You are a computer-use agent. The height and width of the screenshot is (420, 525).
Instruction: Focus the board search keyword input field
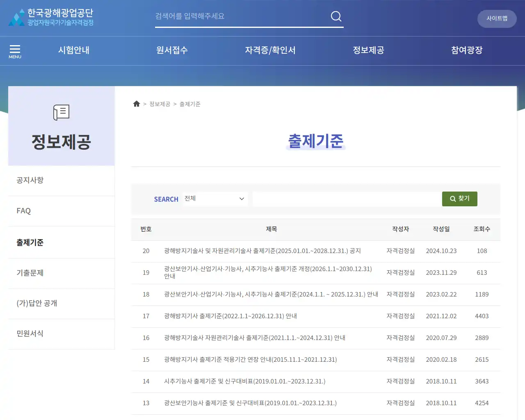coord(347,199)
